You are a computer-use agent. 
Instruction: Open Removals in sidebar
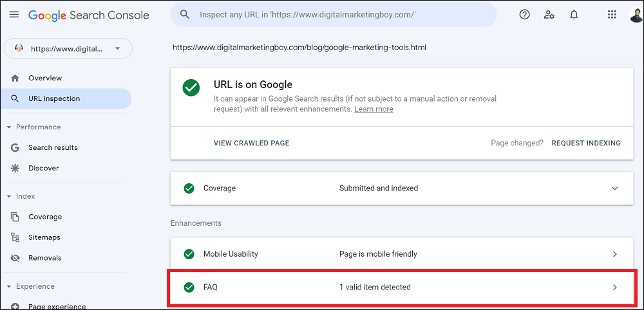coord(45,258)
